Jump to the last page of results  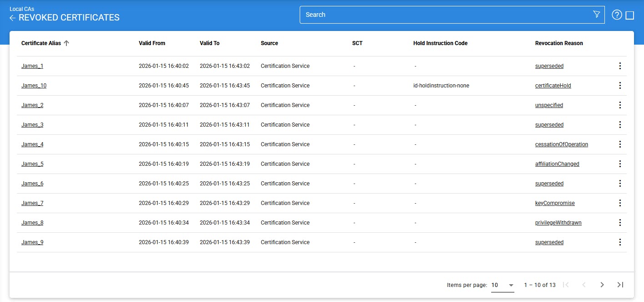coord(620,285)
